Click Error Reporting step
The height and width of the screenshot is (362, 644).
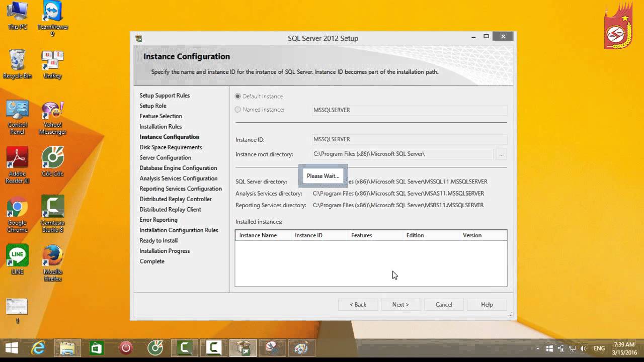(x=158, y=220)
